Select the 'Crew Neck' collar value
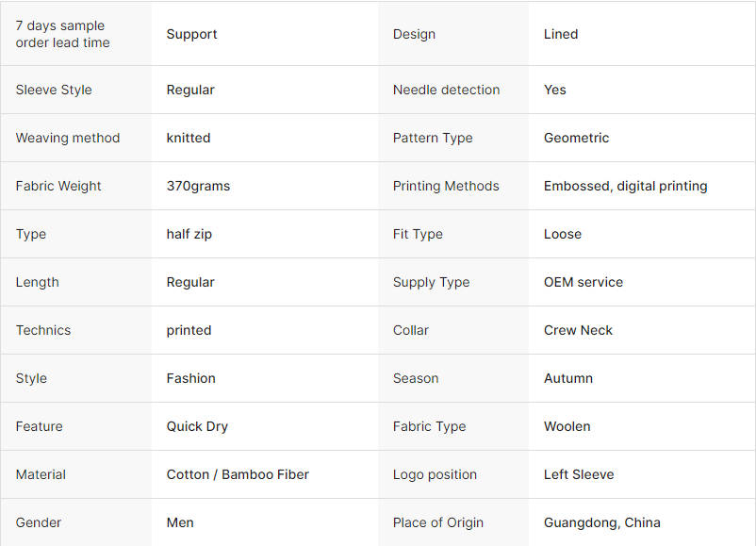 [x=578, y=330]
